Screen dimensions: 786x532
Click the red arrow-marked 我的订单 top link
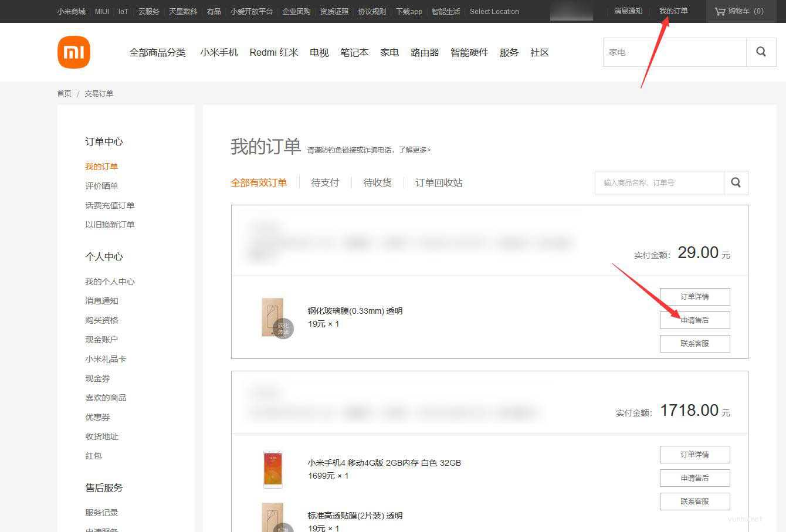673,10
